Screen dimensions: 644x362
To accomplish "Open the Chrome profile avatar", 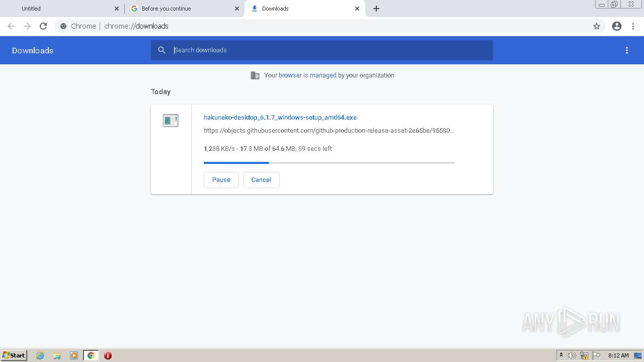I will [617, 26].
